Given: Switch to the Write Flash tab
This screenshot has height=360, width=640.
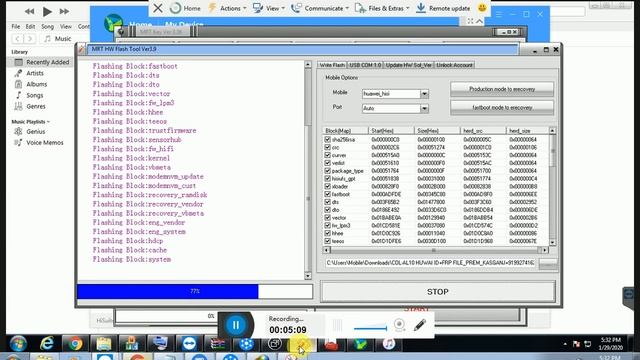Looking at the screenshot, I should pyautogui.click(x=332, y=65).
